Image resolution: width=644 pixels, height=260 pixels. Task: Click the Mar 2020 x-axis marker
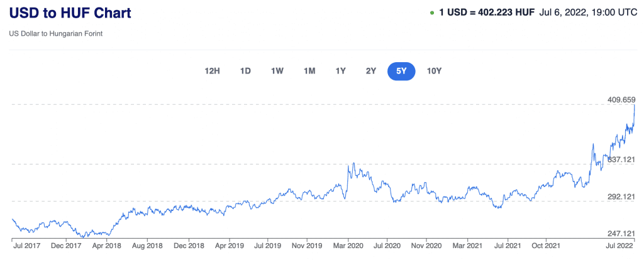347,246
